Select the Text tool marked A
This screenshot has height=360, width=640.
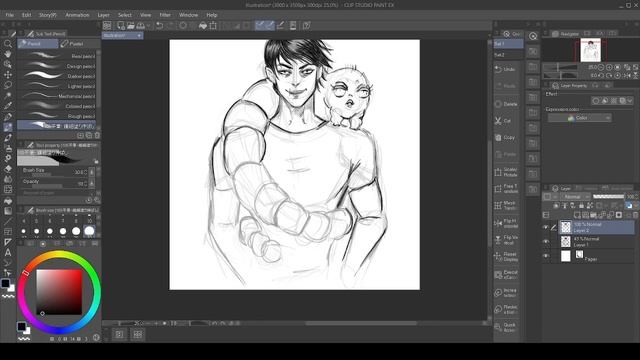click(x=8, y=252)
